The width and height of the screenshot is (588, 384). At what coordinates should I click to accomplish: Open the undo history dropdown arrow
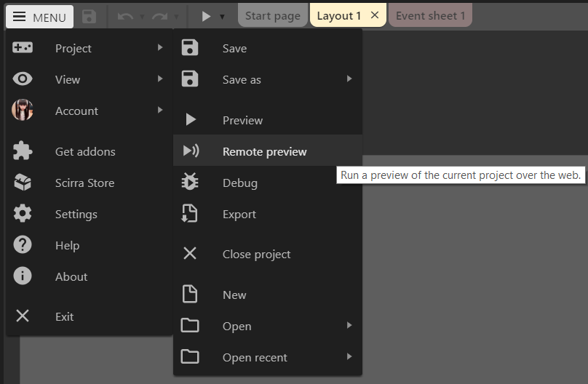point(142,17)
